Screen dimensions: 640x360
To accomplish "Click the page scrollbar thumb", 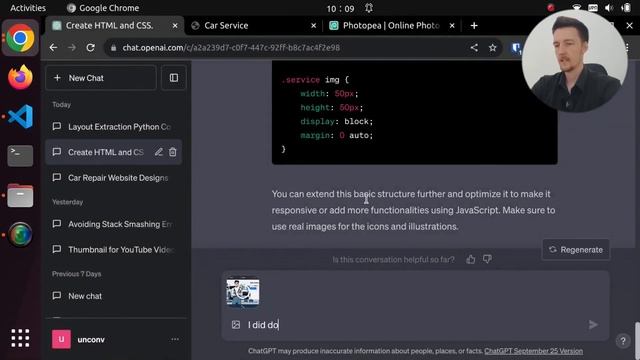I will 637,341.
